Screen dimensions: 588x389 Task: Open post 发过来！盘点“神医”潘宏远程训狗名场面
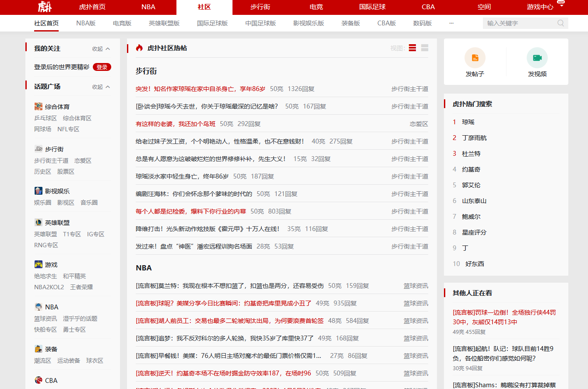[194, 246]
